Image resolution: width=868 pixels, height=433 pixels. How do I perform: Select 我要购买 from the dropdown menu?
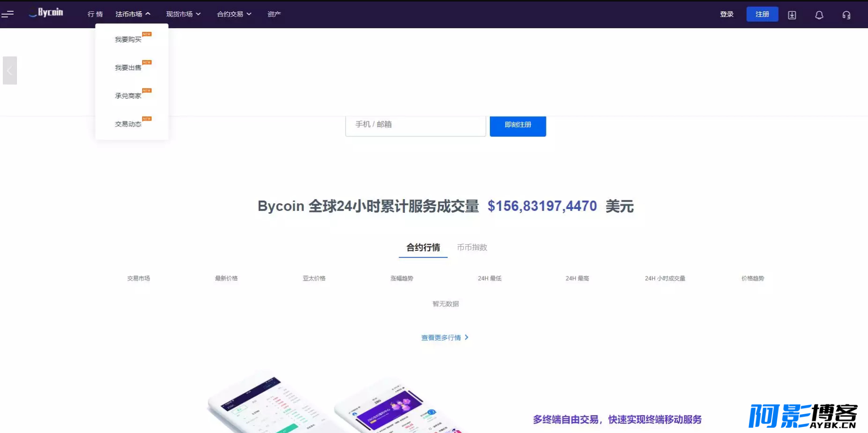128,40
